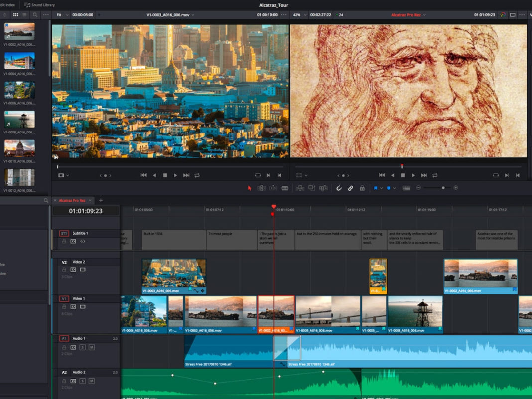Image resolution: width=532 pixels, height=399 pixels.
Task: Click the search magnifier in media pool
Action: pos(35,15)
